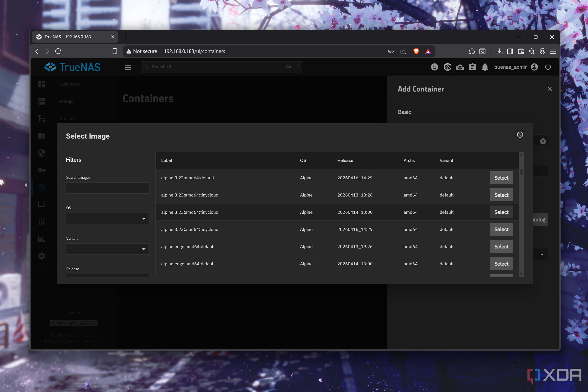Click the Containers cube sidebar icon
This screenshot has width=588, height=392.
click(42, 187)
